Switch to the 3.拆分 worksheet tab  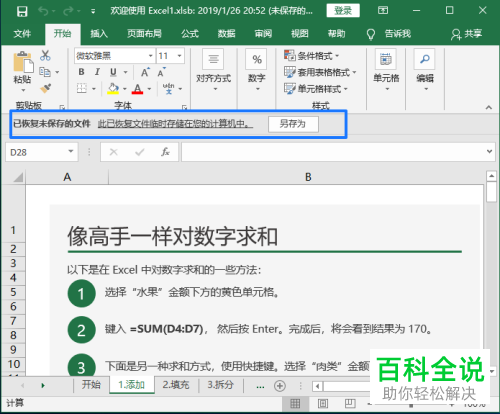pyautogui.click(x=220, y=385)
